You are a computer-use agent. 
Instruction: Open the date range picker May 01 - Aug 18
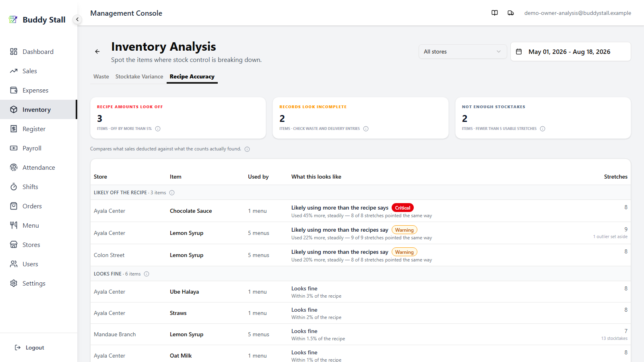570,51
